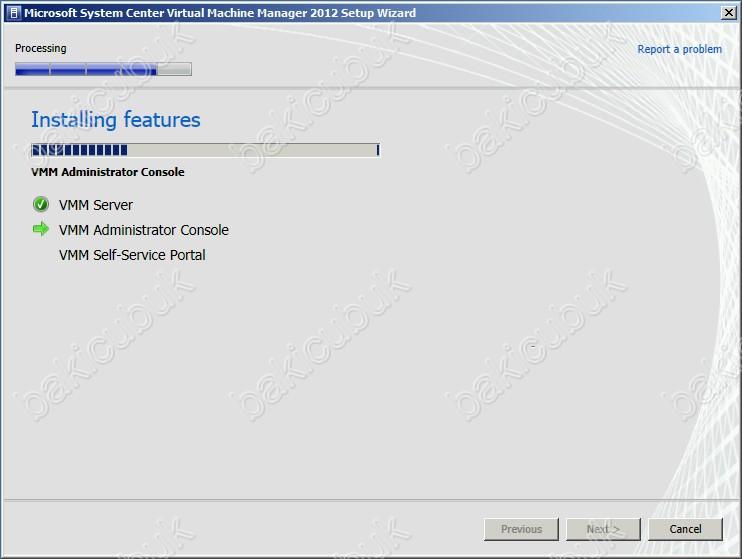Click the Previous button
This screenshot has height=559, width=742.
click(x=521, y=529)
